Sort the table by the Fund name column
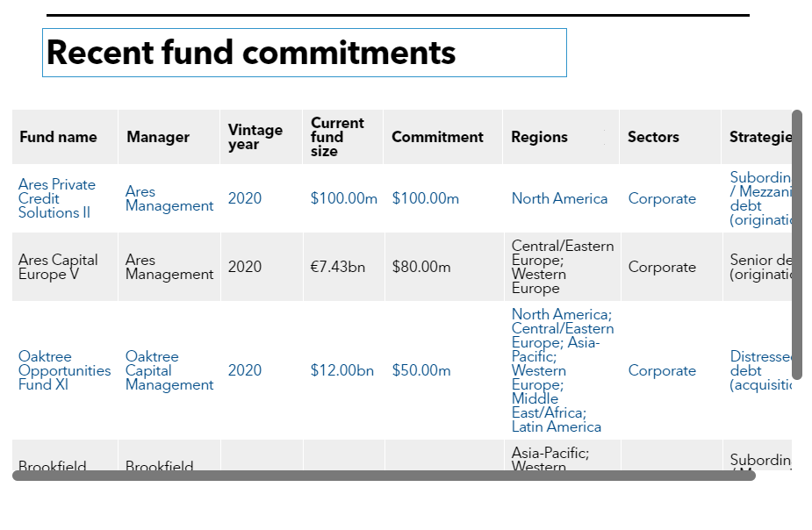812x530 pixels. pyautogui.click(x=58, y=137)
